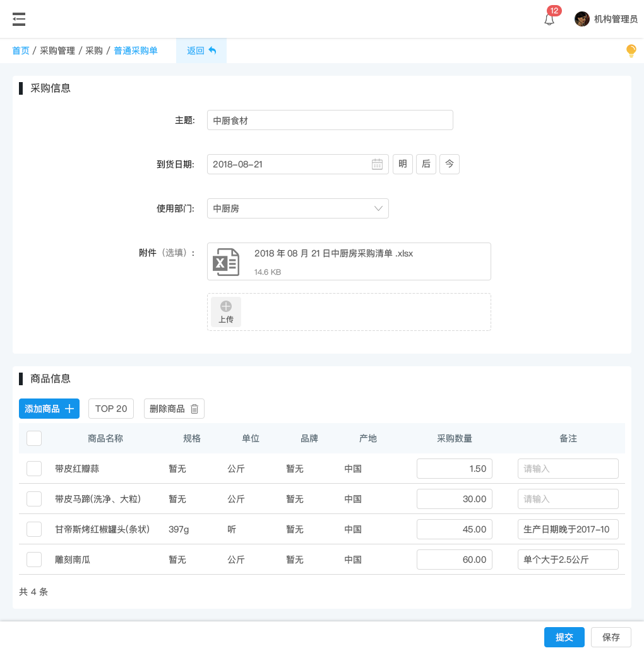Focus the 到货日期 date field
Screen dimensions: 644x653
click(298, 164)
